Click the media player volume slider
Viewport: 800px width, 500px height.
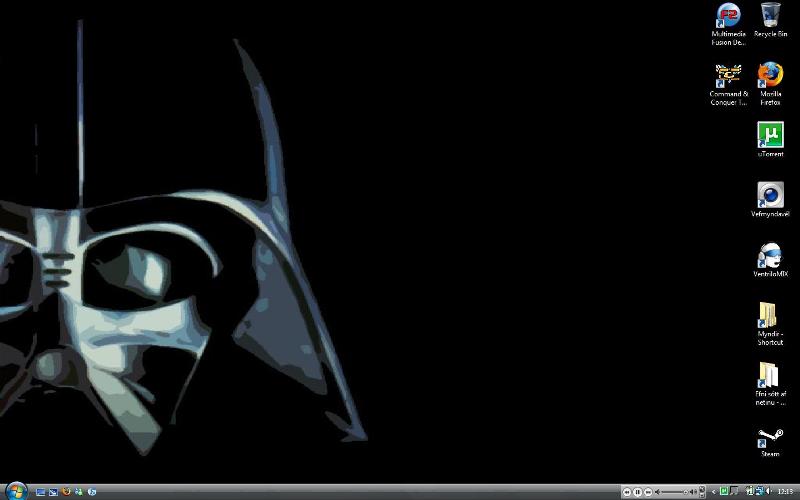tap(674, 492)
